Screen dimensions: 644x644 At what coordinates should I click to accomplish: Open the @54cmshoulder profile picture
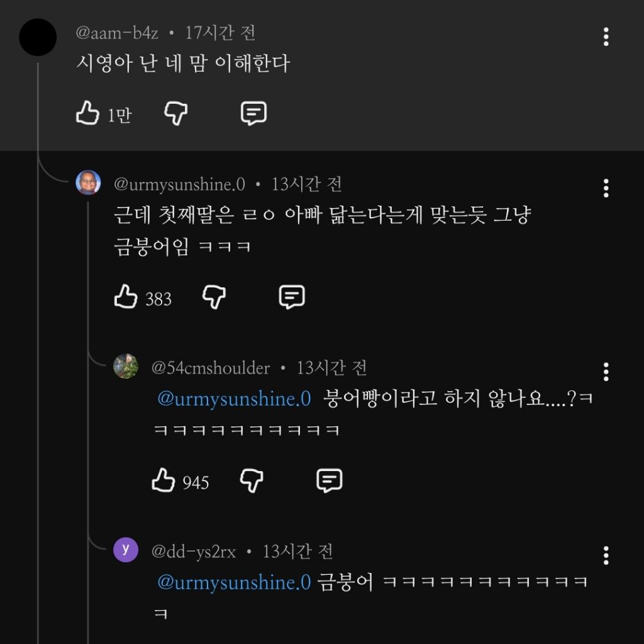[x=126, y=366]
